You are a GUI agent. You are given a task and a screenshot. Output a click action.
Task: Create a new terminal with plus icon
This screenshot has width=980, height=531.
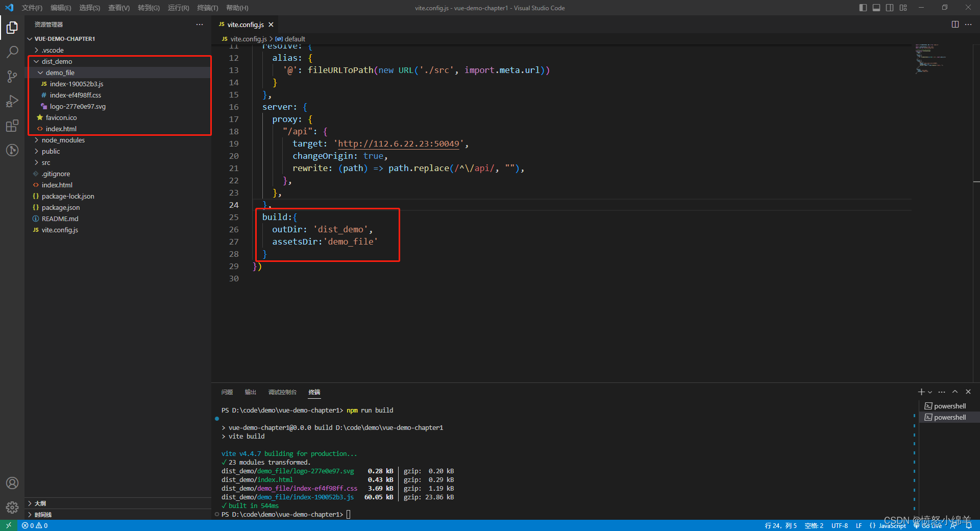921,392
